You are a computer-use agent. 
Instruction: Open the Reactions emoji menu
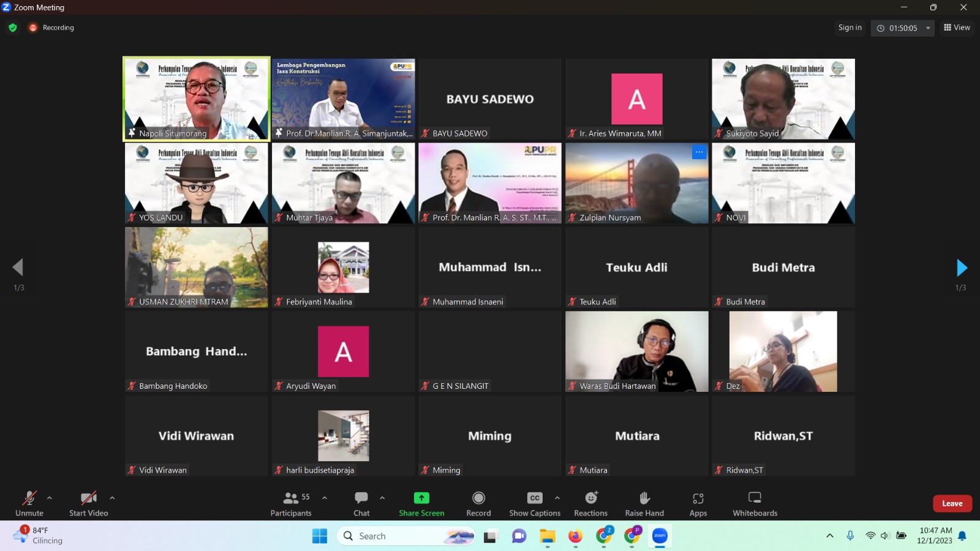[590, 498]
